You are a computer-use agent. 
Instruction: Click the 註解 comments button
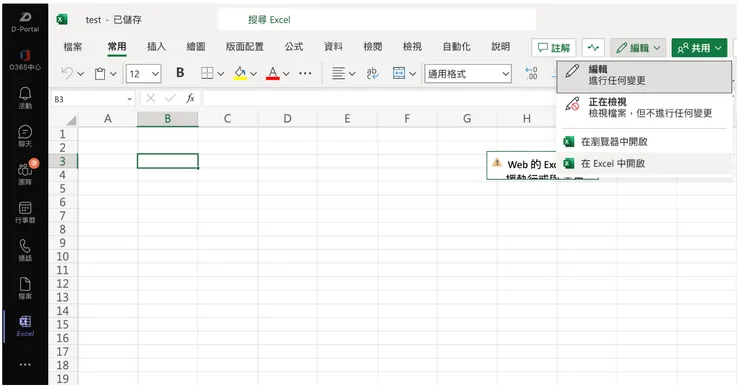pos(554,48)
